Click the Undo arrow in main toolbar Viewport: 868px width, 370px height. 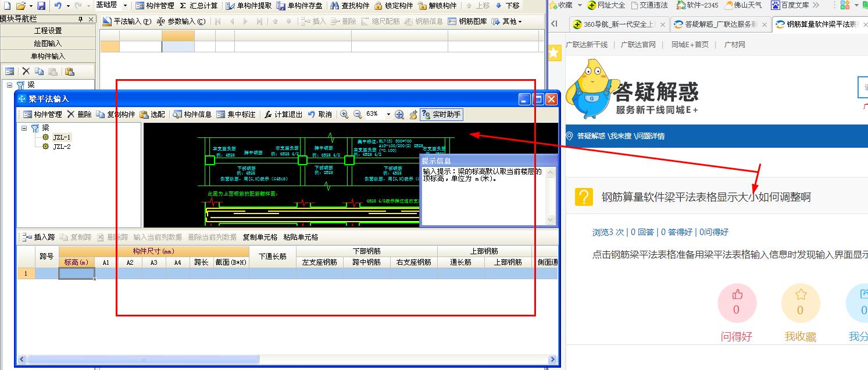58,5
